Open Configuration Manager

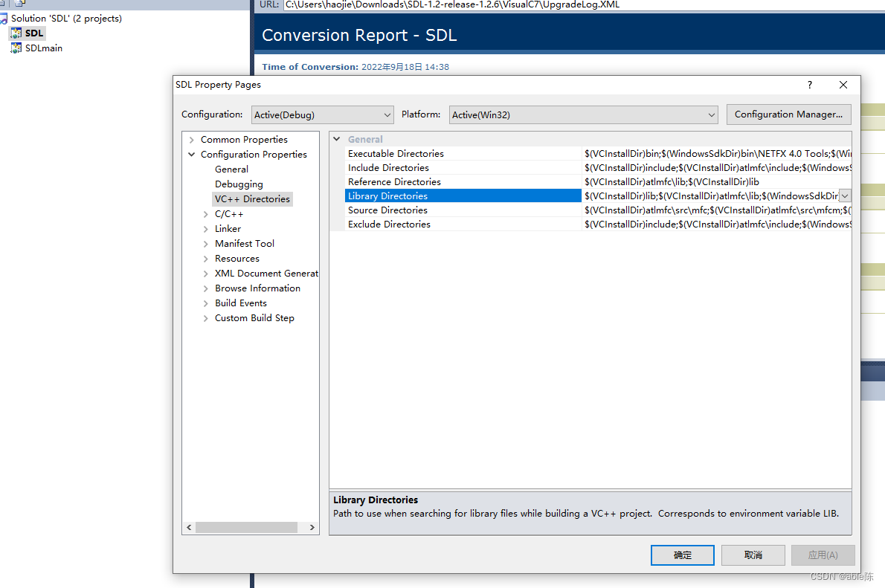tap(788, 114)
